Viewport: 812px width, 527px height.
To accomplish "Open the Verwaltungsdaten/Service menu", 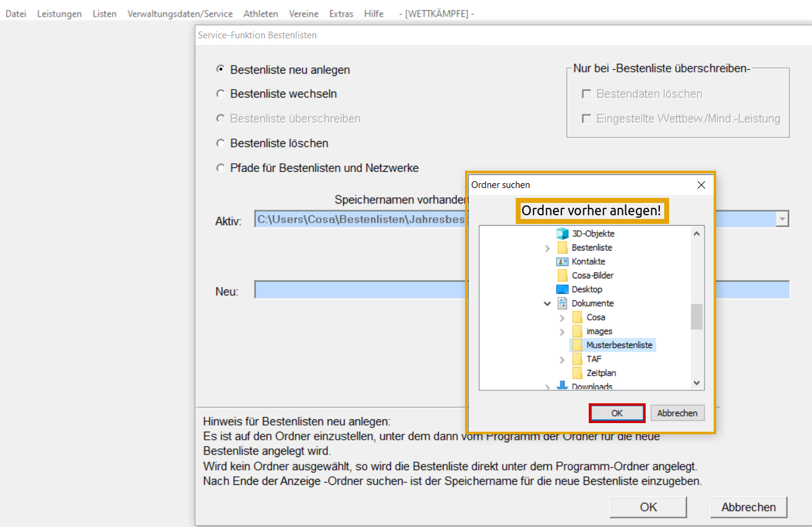I will coord(180,14).
